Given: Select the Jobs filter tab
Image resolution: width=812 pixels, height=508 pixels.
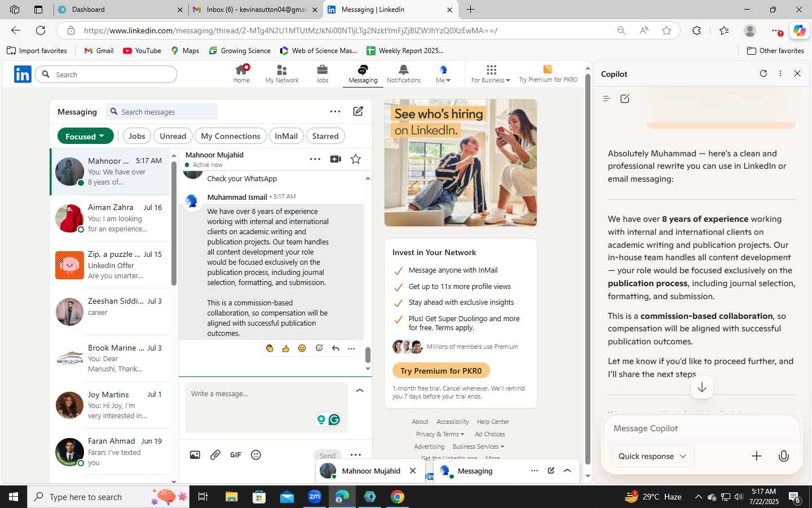Looking at the screenshot, I should coord(136,136).
